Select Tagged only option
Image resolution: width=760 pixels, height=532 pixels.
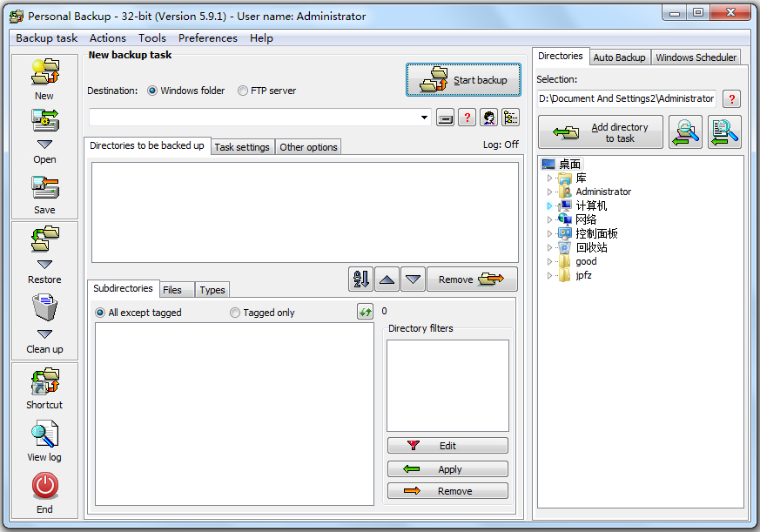click(x=234, y=313)
